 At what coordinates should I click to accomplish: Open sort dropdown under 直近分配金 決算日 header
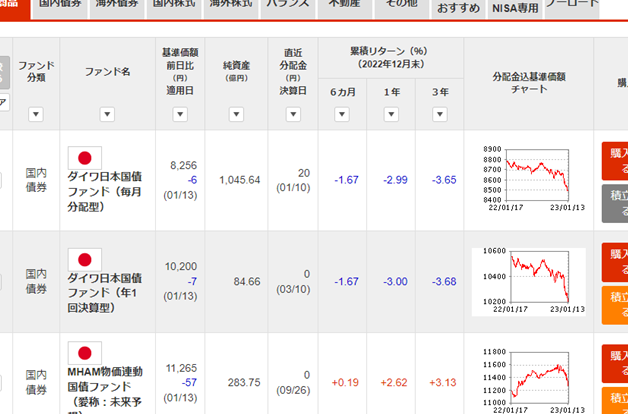293,115
